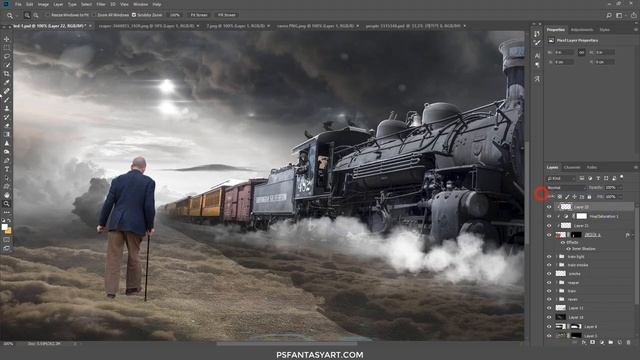The image size is (640, 360).
Task: Select the Type tool
Action: point(7,169)
